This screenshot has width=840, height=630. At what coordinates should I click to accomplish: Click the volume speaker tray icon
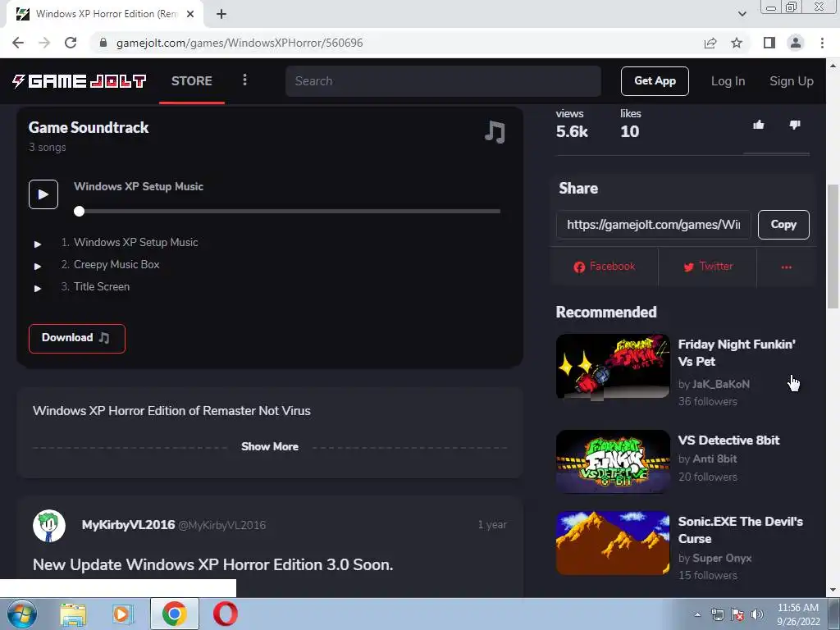(x=757, y=614)
